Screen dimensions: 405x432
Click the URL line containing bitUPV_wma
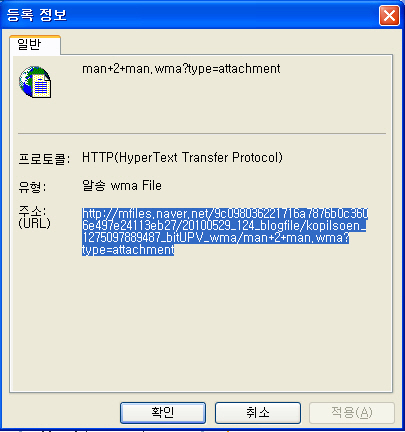215,238
